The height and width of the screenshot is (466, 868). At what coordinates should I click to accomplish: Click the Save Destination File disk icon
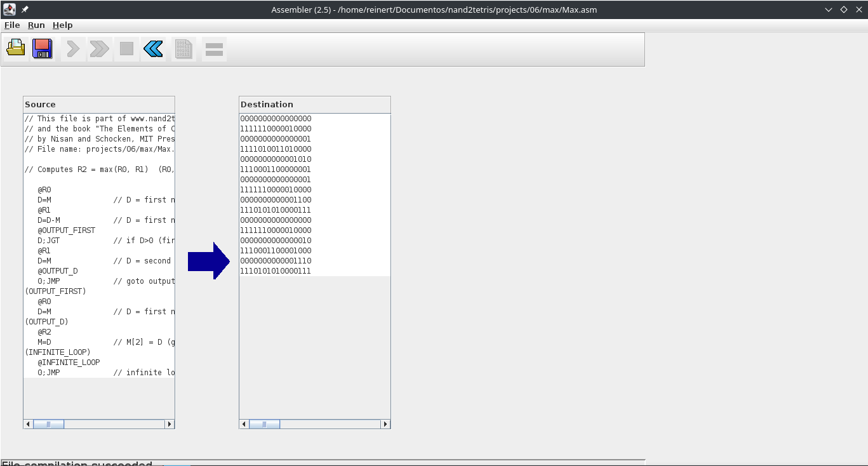pyautogui.click(x=43, y=48)
